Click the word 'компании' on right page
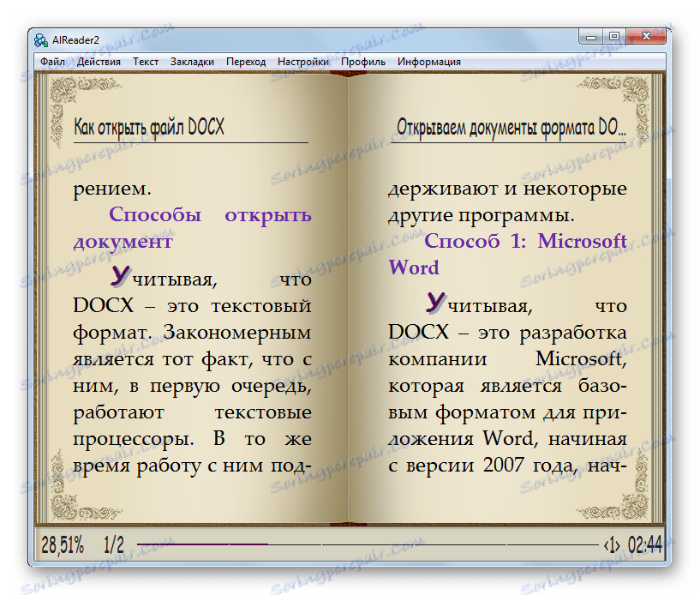 (438, 359)
